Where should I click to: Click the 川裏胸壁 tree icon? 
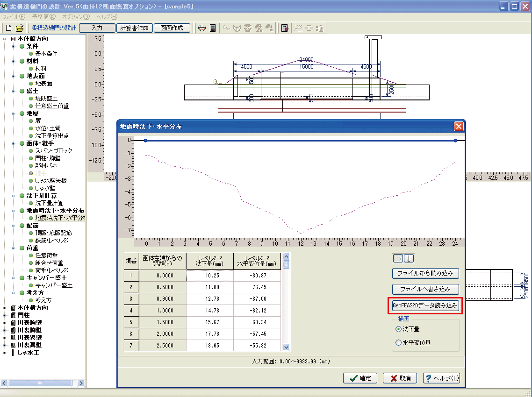13,330
